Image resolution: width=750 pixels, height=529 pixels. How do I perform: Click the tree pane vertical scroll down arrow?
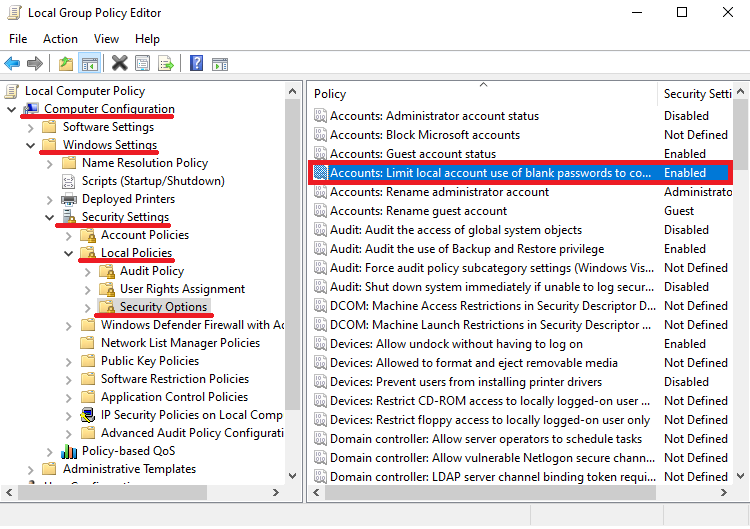(x=292, y=476)
